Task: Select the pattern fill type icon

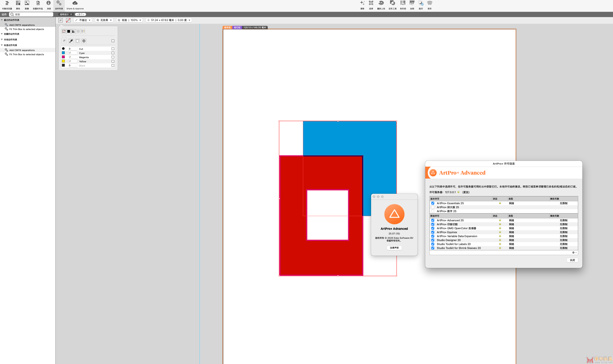Action: (x=78, y=31)
